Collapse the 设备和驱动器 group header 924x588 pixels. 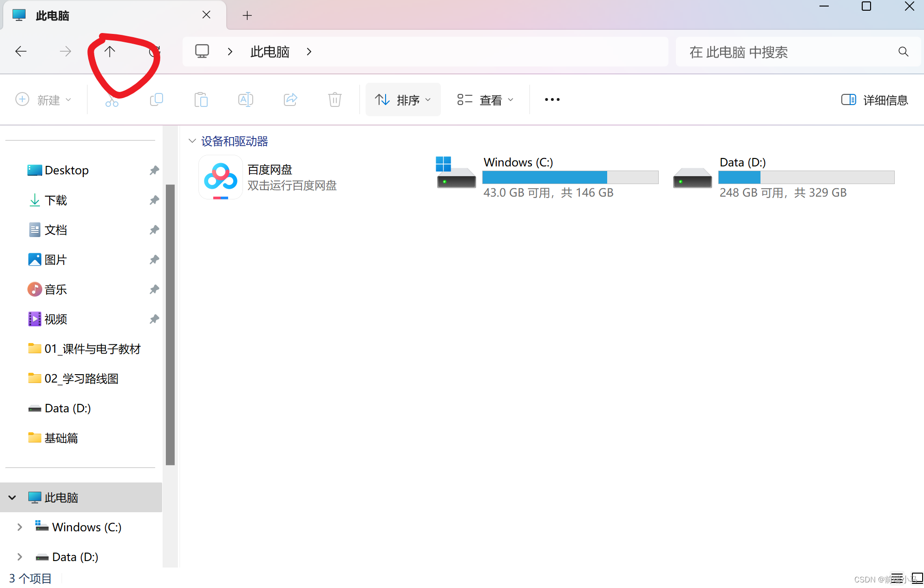(x=192, y=141)
